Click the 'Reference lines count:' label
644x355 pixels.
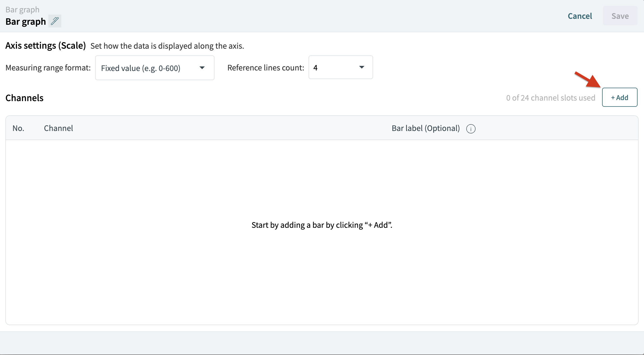(x=266, y=68)
